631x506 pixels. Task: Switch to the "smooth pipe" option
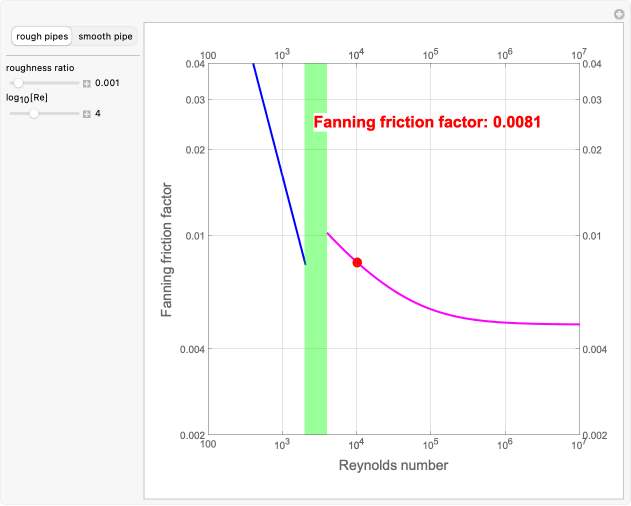click(105, 37)
